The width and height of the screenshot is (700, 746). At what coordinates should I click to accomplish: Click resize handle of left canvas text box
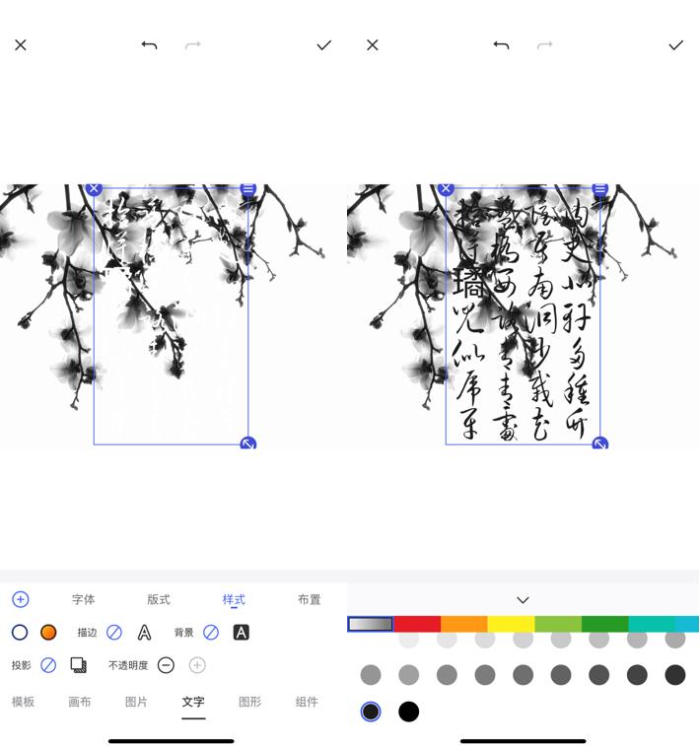[247, 442]
